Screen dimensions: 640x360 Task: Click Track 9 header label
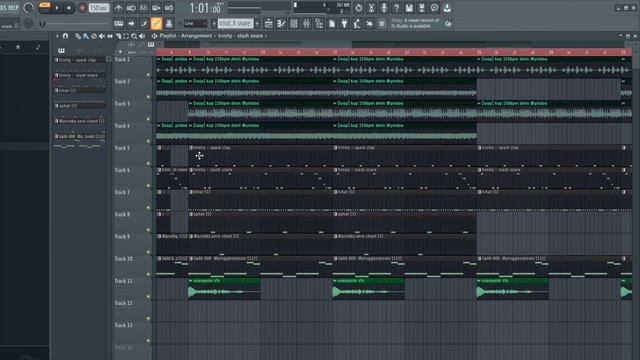point(122,236)
